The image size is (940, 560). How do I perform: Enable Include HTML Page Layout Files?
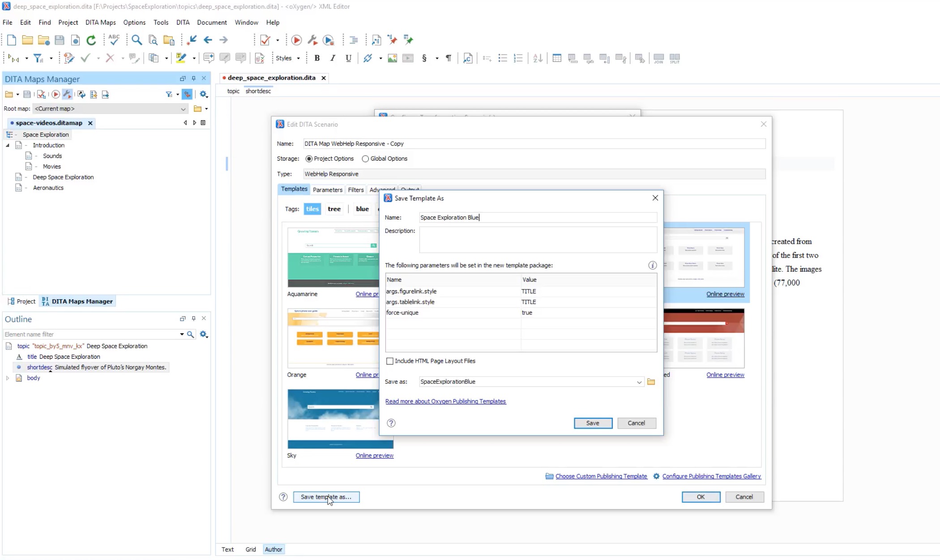390,361
